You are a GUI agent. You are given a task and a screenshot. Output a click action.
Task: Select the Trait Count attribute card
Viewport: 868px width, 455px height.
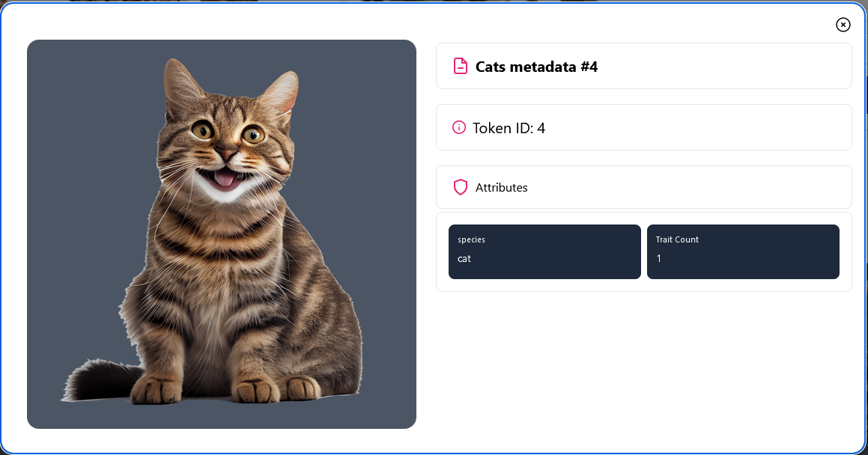coord(743,251)
